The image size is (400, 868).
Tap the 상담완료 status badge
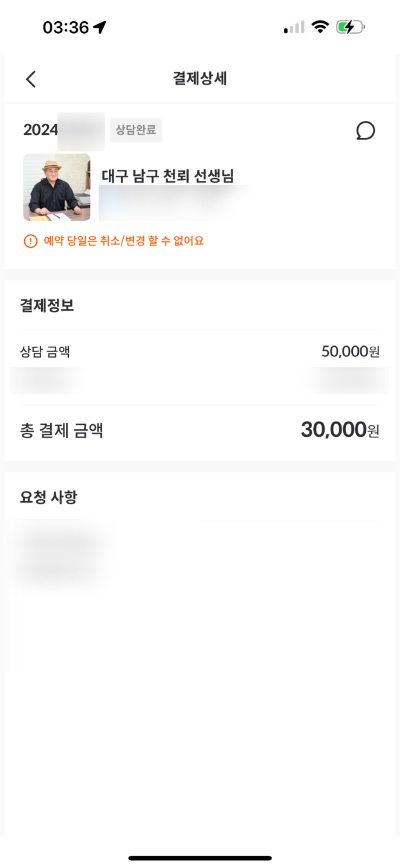(x=136, y=130)
